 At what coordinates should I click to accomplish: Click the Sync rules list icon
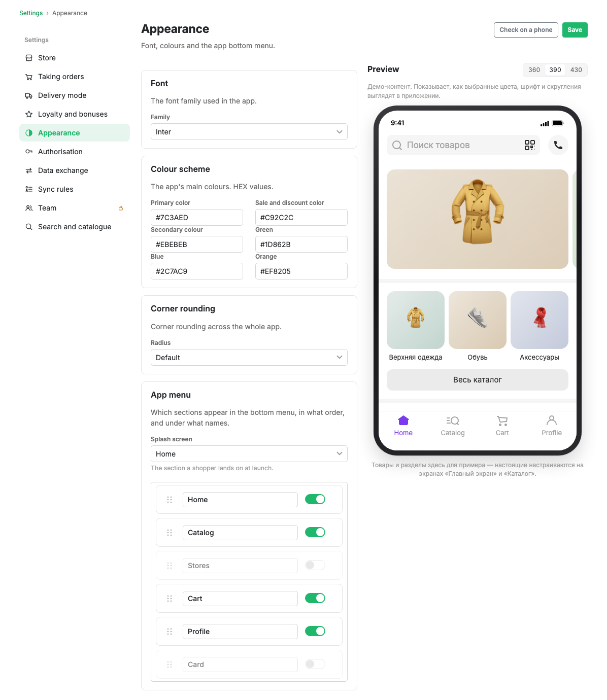tap(29, 189)
